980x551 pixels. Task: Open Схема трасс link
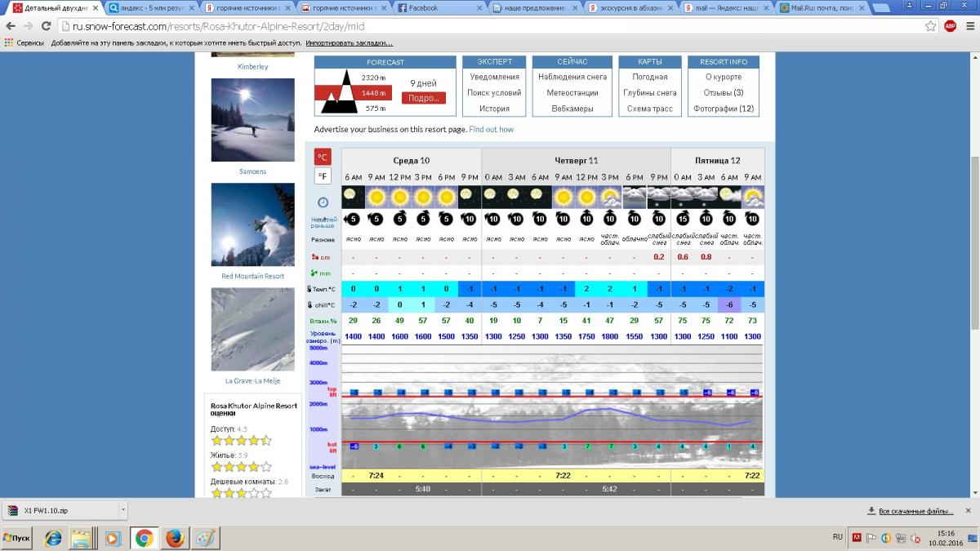[650, 109]
